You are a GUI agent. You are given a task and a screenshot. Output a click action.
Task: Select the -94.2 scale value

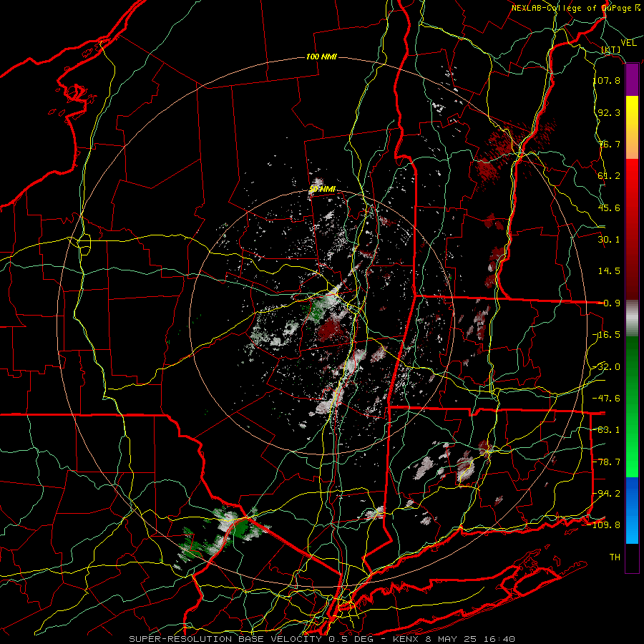point(606,494)
